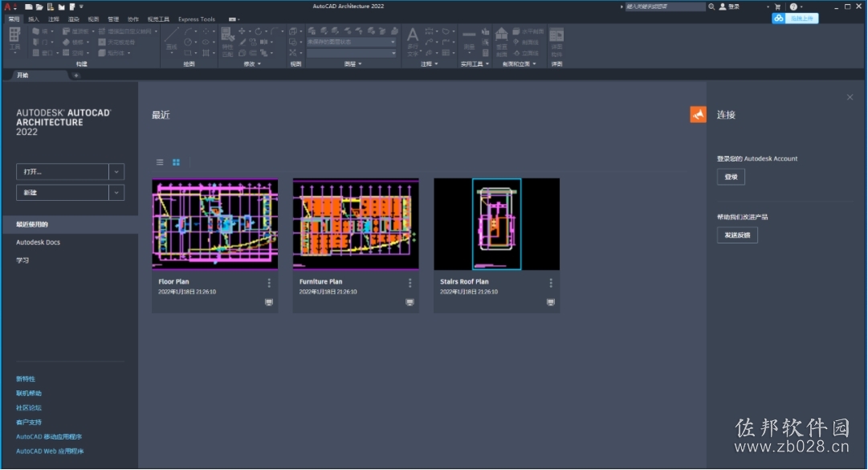868x470 pixels.
Task: Open the 社区论坛 link
Action: click(x=29, y=408)
